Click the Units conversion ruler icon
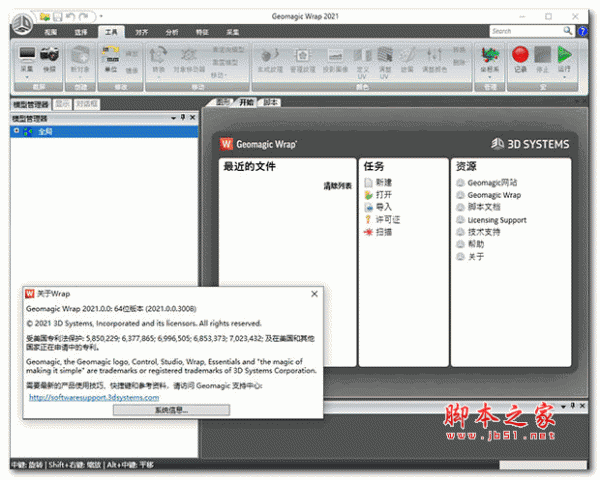This screenshot has height=480, width=600. coord(110,54)
